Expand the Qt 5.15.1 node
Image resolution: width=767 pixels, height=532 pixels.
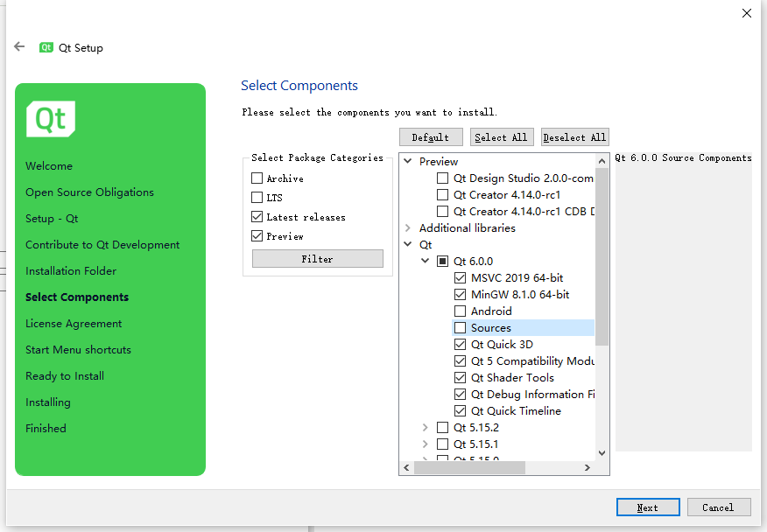425,444
